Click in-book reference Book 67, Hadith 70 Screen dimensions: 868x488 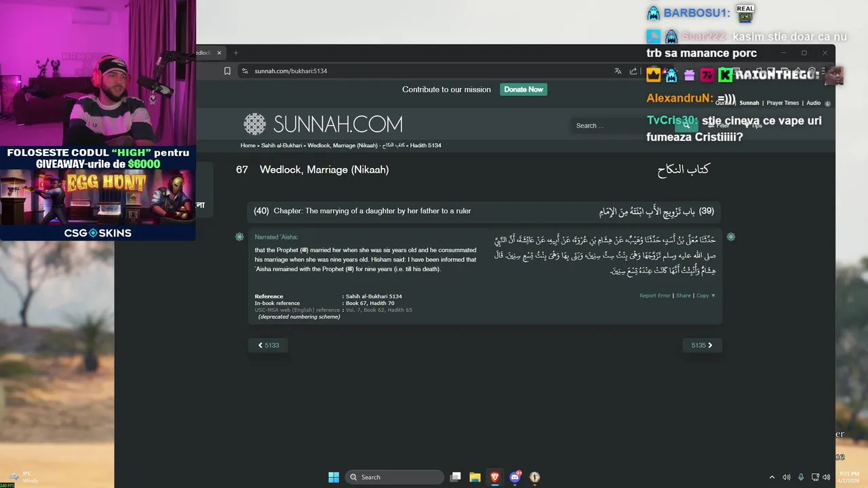click(x=370, y=304)
